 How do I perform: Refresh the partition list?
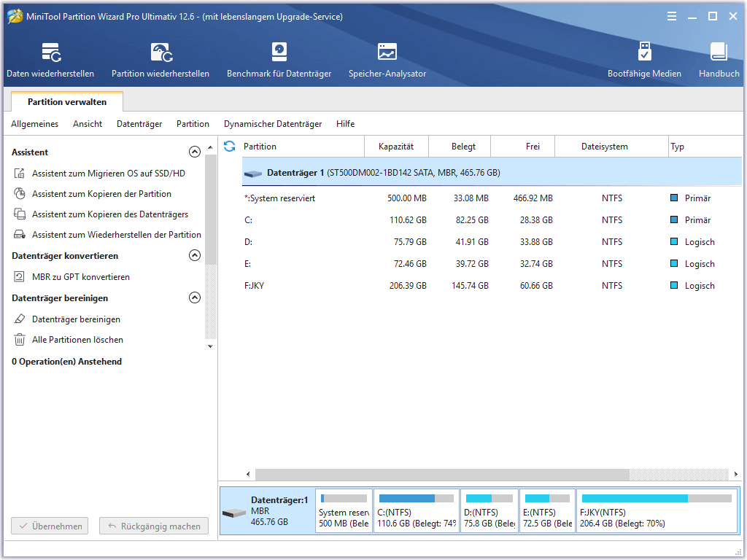(229, 146)
